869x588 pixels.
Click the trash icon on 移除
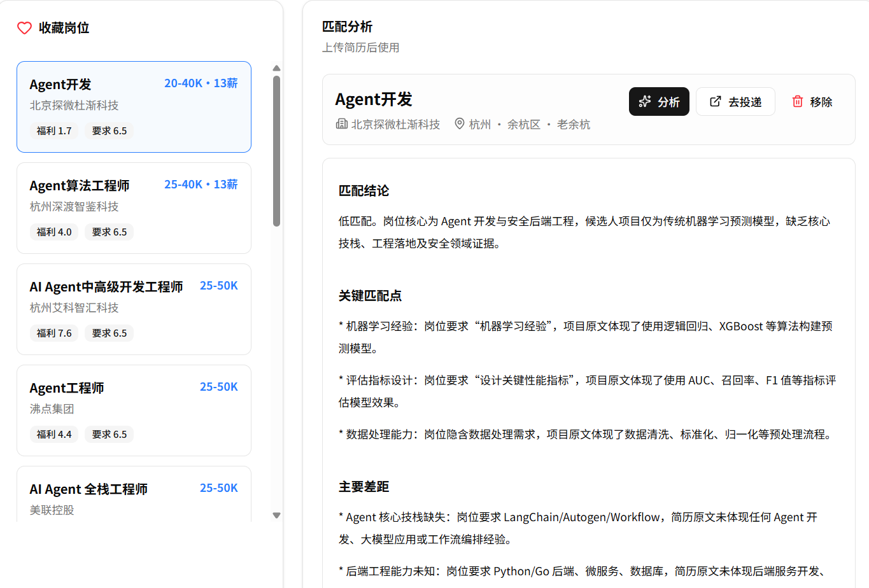(x=797, y=101)
